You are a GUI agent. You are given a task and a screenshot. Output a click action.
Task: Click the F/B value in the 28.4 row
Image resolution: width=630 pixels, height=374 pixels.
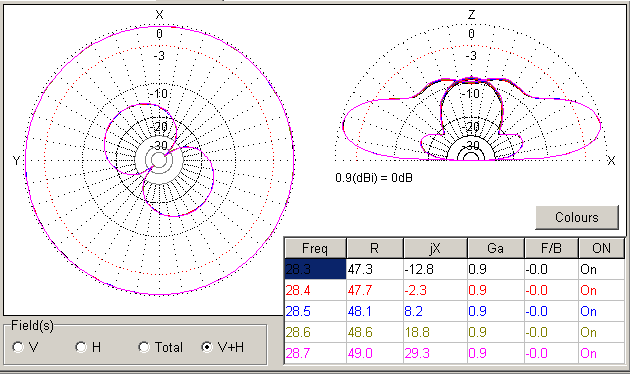pyautogui.click(x=551, y=290)
